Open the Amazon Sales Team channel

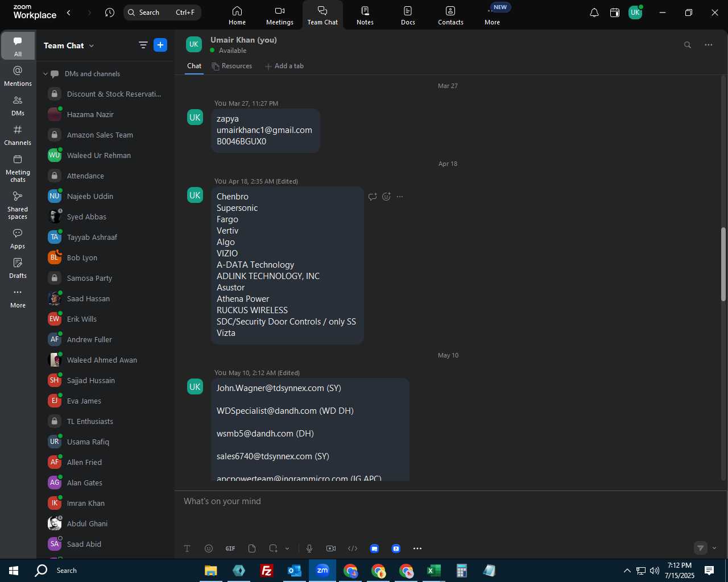pos(105,135)
